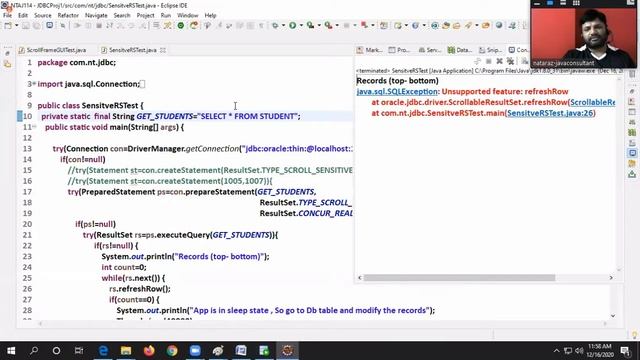Open the Source menu
The image size is (640, 360).
[42, 15]
